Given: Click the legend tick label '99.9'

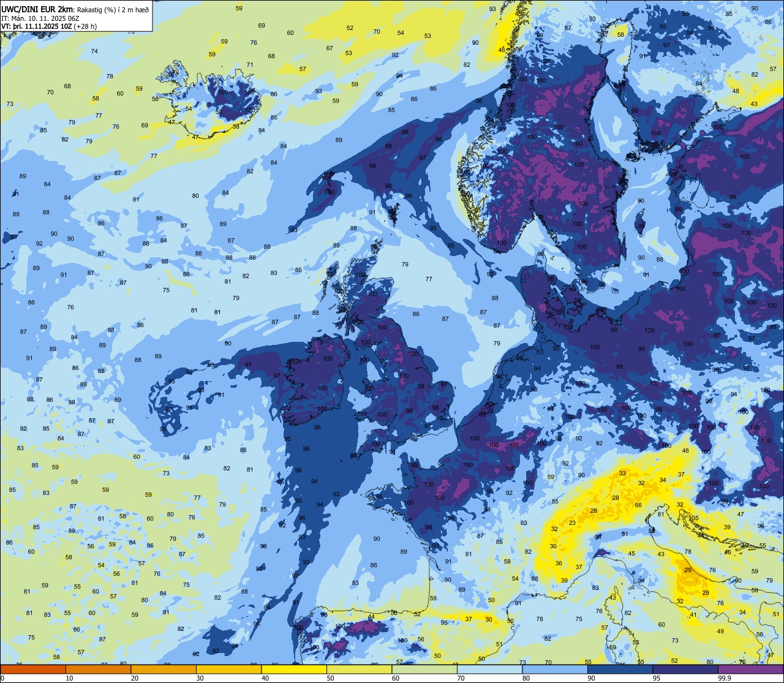Looking at the screenshot, I should (x=725, y=678).
